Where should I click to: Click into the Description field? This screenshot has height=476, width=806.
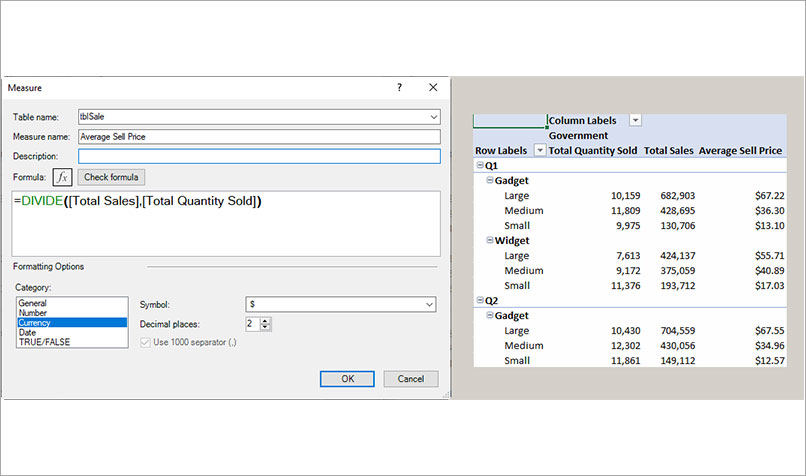point(259,156)
